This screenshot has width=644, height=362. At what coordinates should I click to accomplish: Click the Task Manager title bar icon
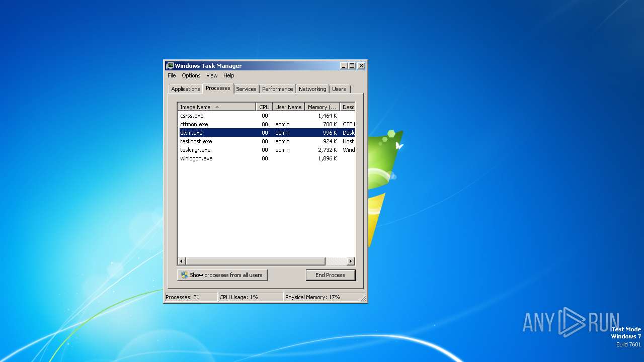[170, 66]
